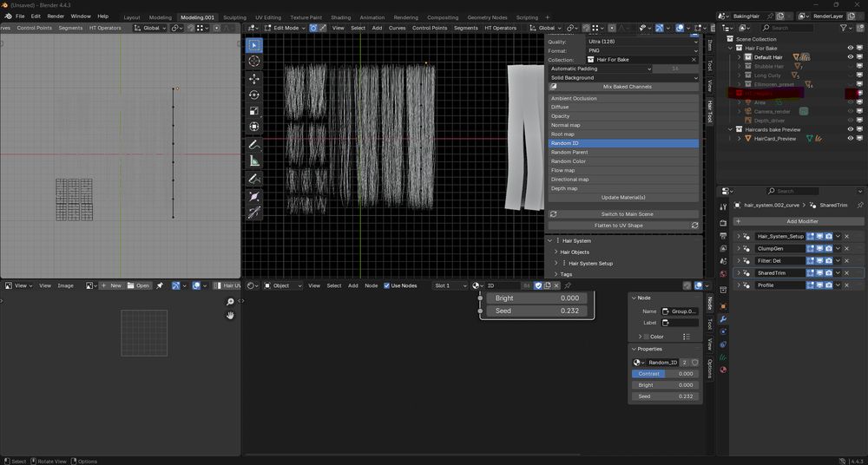Adjust the Contrast slider in Properties
The width and height of the screenshot is (868, 465).
(x=665, y=374)
